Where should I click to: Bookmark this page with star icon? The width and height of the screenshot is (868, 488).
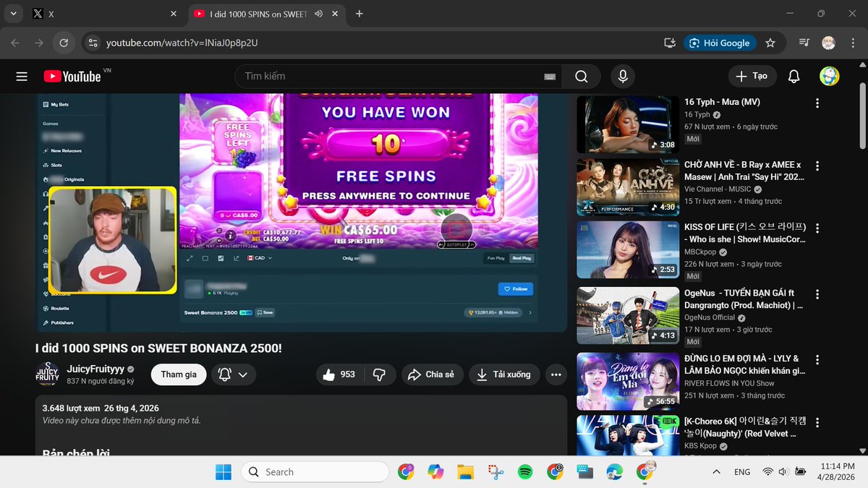770,43
